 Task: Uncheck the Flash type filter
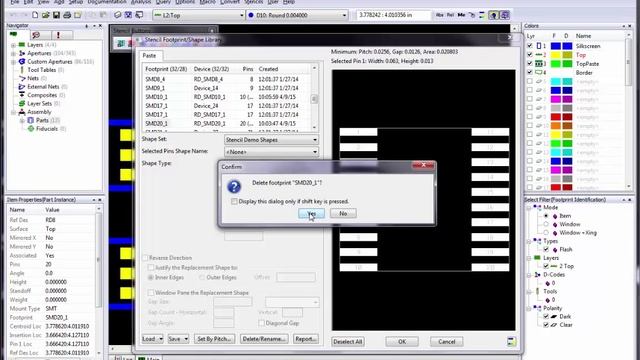[x=546, y=249]
